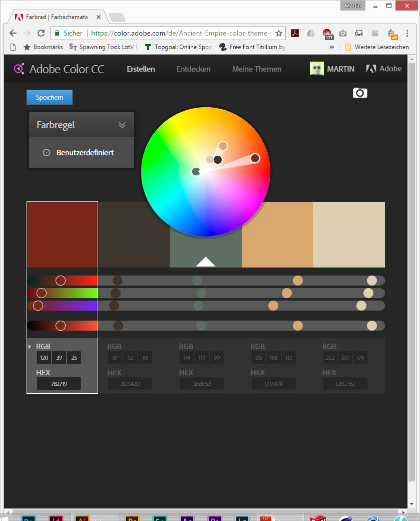Select the gray-green marker on color wheel
The height and width of the screenshot is (521, 420).
coord(196,171)
